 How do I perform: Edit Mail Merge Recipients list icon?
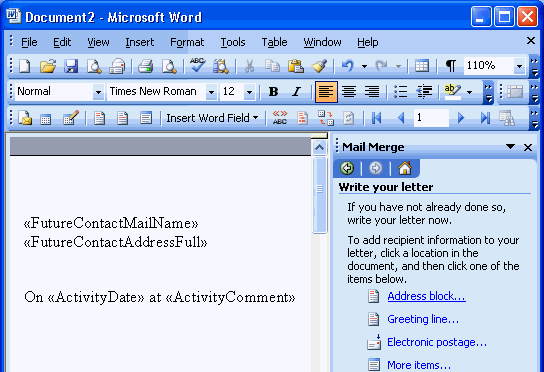coord(71,118)
